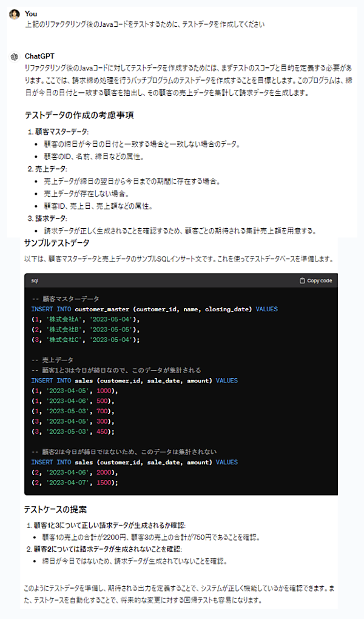Image resolution: width=364 pixels, height=619 pixels.
Task: Click the user's prompt message text
Action: [145, 24]
